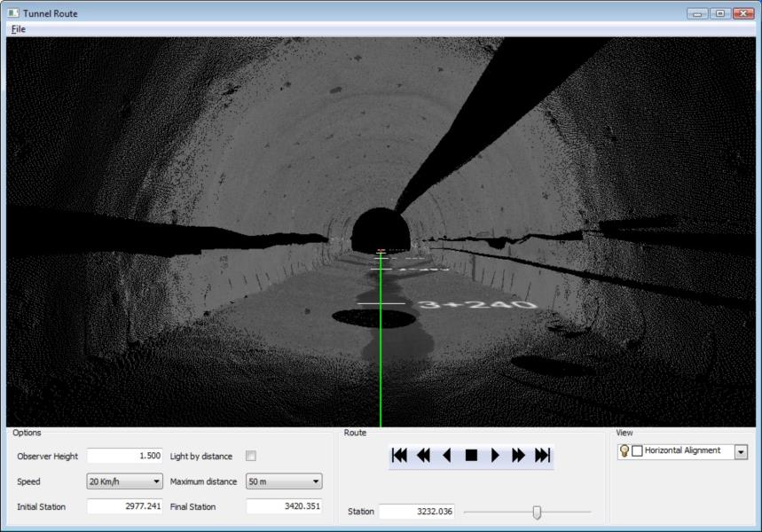Enable the Light by distance checkbox
This screenshot has width=762, height=532.
[251, 456]
